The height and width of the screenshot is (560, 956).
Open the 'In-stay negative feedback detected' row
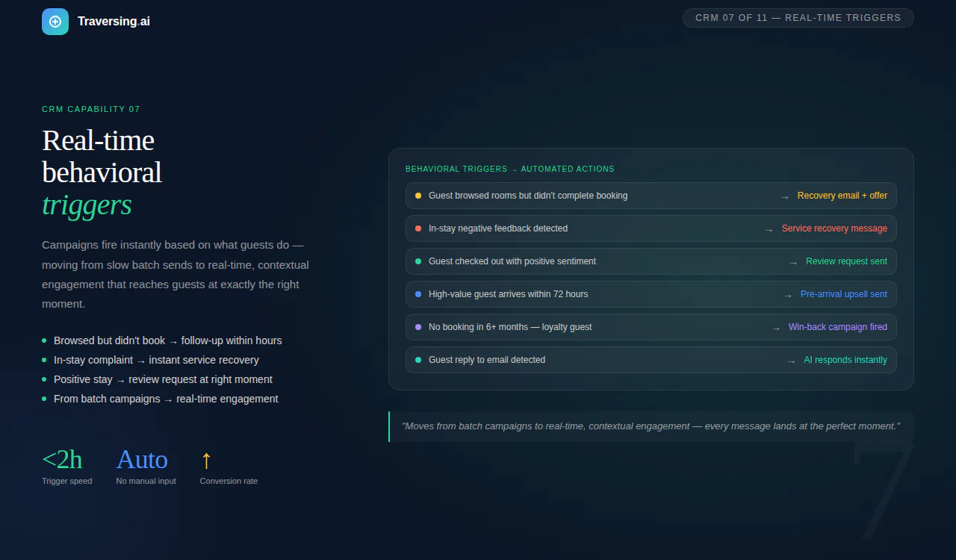[651, 228]
